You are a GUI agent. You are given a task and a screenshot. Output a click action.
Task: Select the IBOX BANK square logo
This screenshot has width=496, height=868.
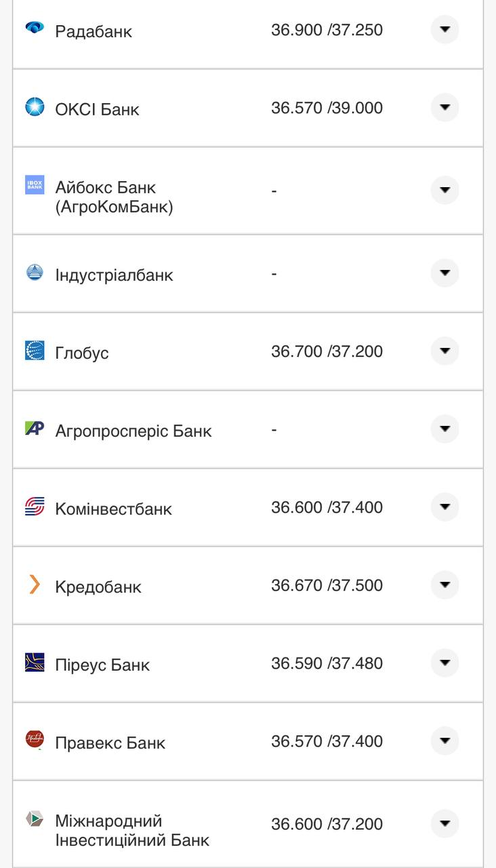[35, 183]
